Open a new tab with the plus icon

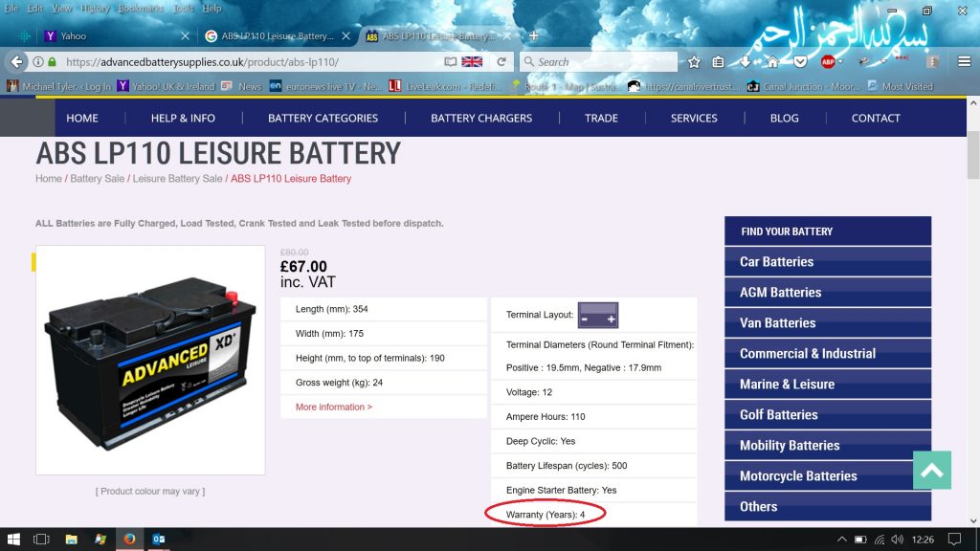coord(534,35)
